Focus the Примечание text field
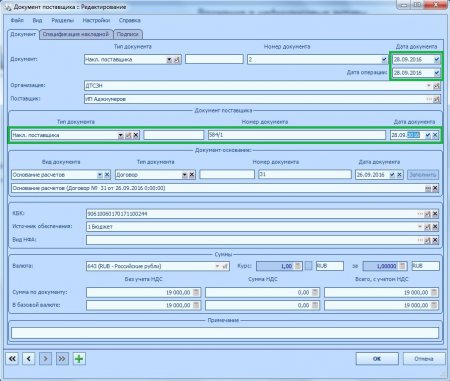The image size is (450, 381). (x=225, y=333)
